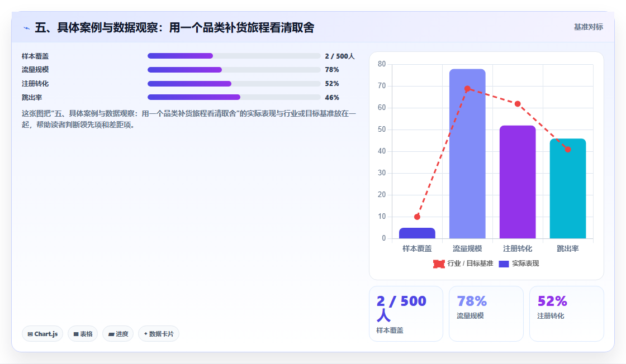Click the 52% 注册转化 data card
Viewport: 626px width, 364px height.
click(x=567, y=314)
